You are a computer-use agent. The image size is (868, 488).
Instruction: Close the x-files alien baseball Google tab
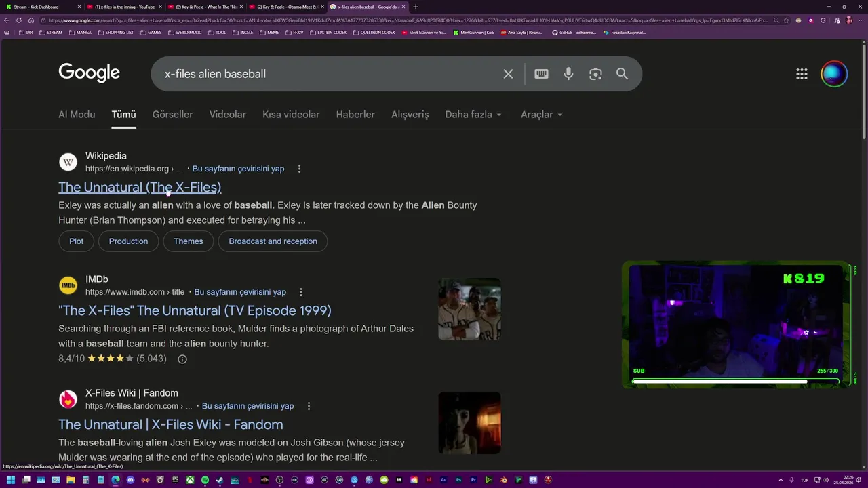point(404,7)
